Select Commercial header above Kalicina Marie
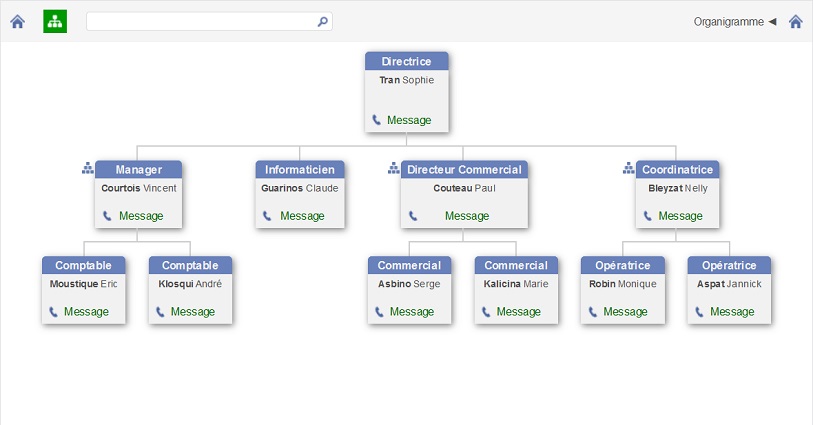Image resolution: width=813 pixels, height=425 pixels. pyautogui.click(x=516, y=265)
